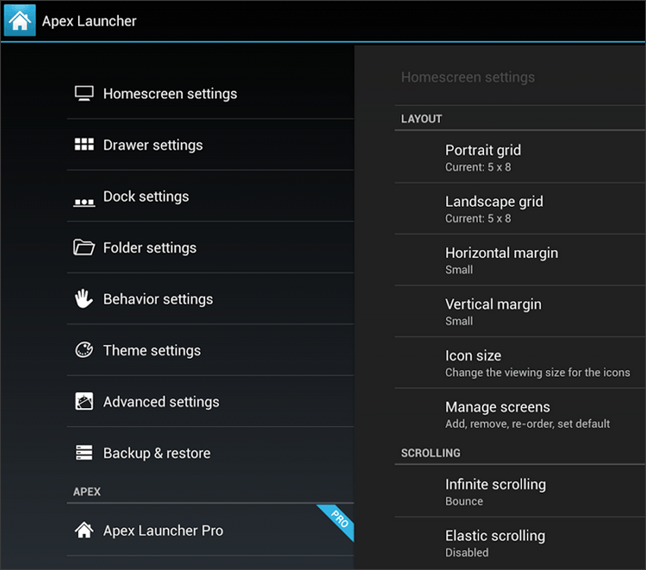Click the Apex Launcher title text
This screenshot has height=570, width=646.
click(x=89, y=21)
